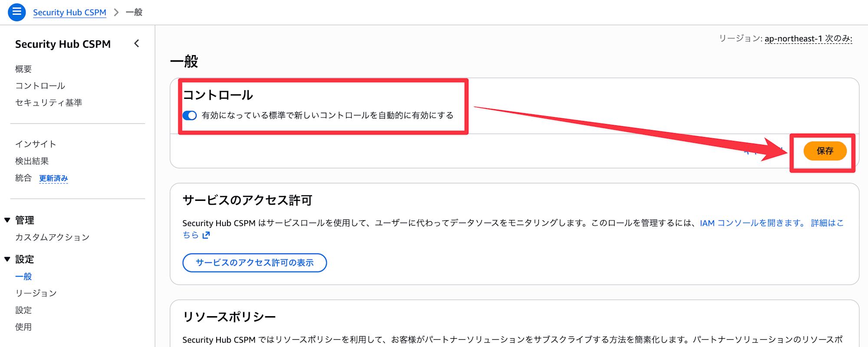Collapse the Security Hub CSPM sidebar arrow

(x=137, y=43)
